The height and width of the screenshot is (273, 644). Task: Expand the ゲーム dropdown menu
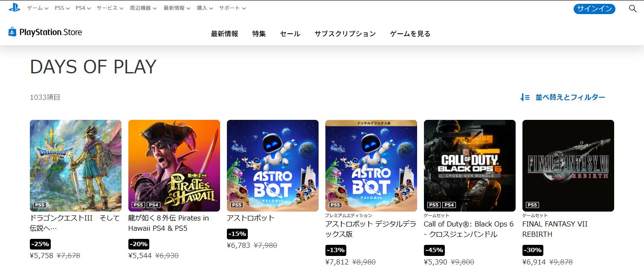tap(38, 8)
